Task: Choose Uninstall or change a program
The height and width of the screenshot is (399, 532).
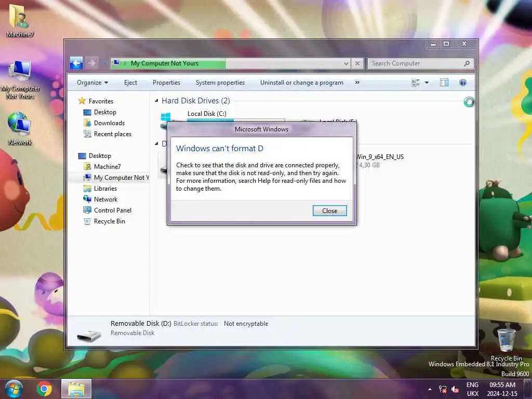Action: [302, 83]
